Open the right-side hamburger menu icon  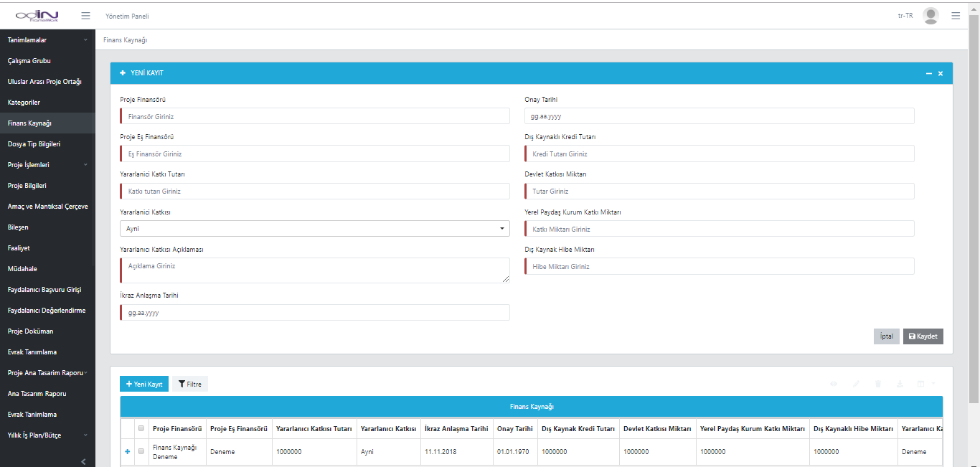956,16
